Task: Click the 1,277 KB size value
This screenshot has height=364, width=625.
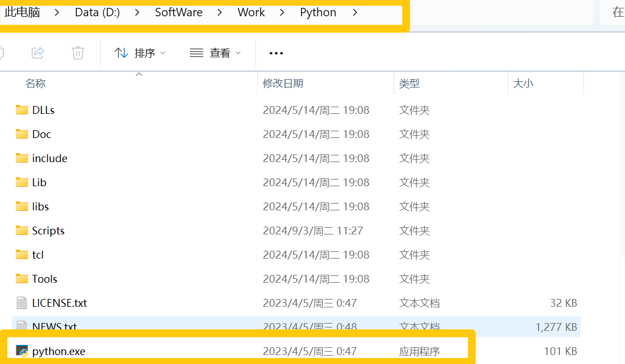Action: coord(556,327)
